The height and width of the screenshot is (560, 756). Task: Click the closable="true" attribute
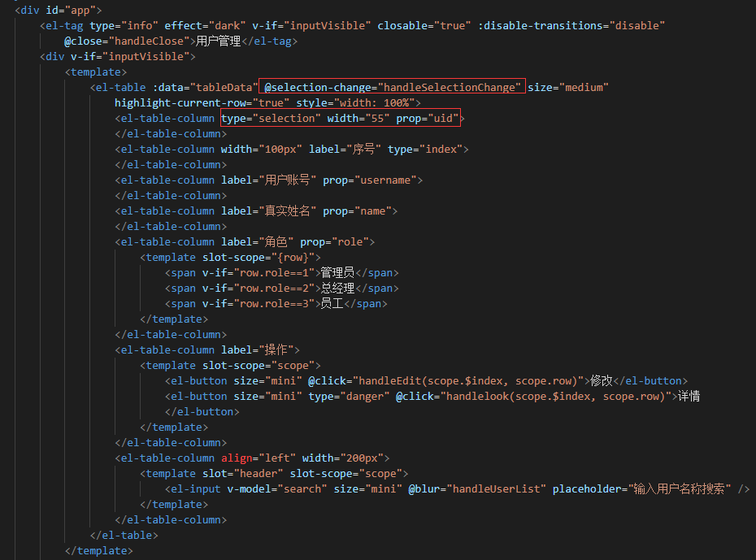424,25
